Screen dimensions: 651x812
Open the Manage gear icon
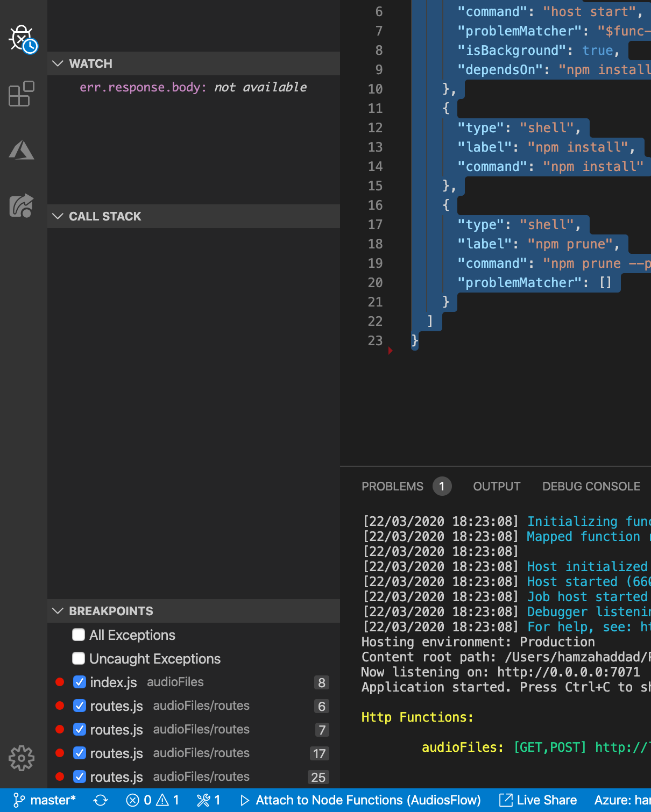[22, 758]
